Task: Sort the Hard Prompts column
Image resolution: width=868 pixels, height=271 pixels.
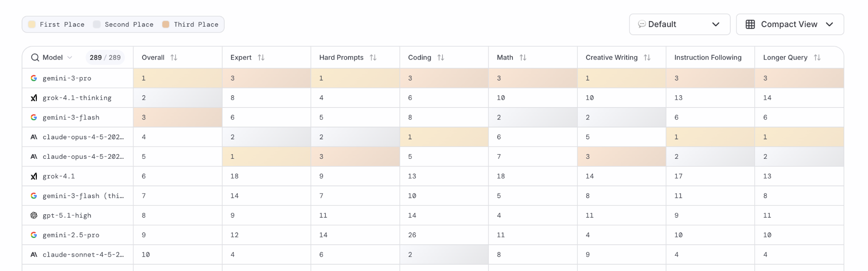Action: 373,58
